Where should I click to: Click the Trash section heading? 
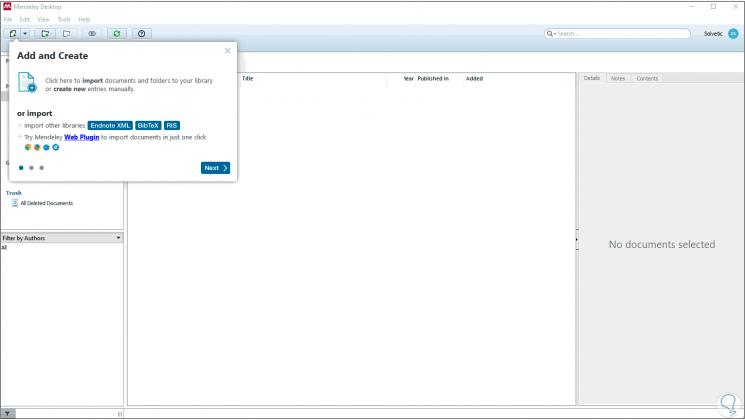(x=14, y=193)
